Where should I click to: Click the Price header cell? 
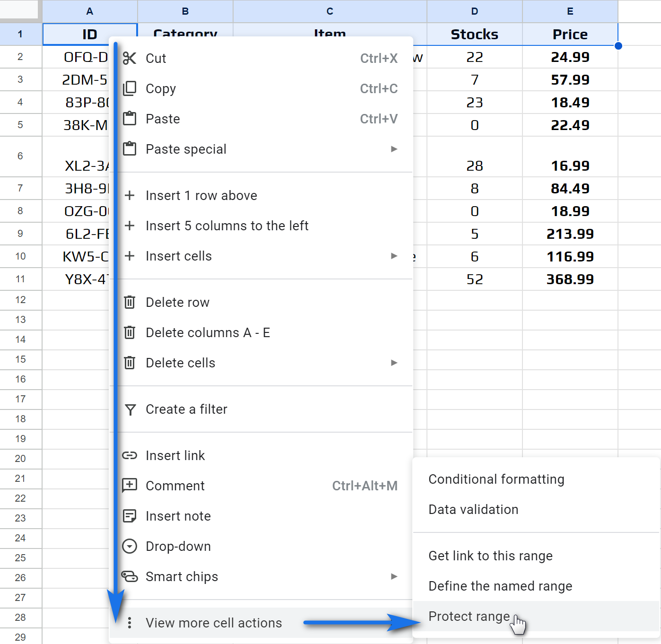point(570,34)
